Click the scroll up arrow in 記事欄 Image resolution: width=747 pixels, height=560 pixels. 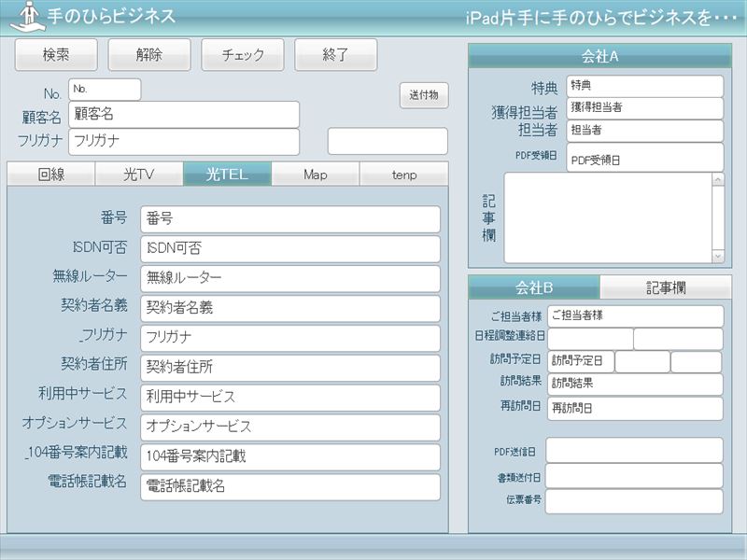click(717, 180)
